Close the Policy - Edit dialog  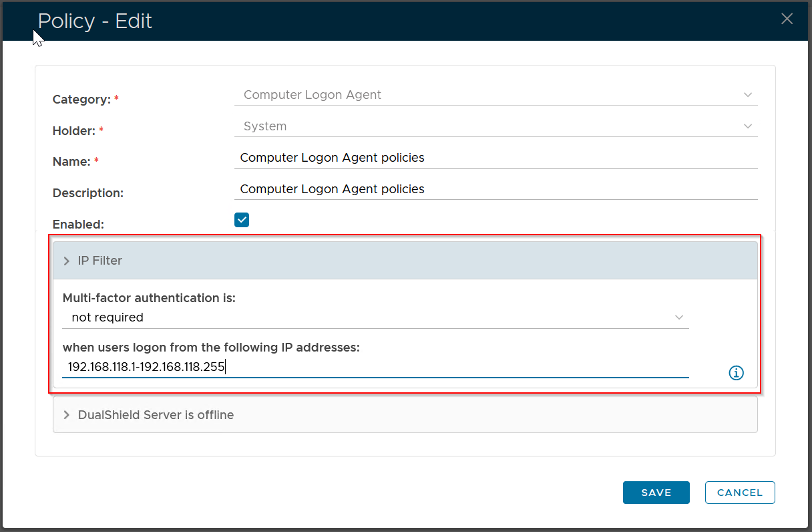point(787,19)
